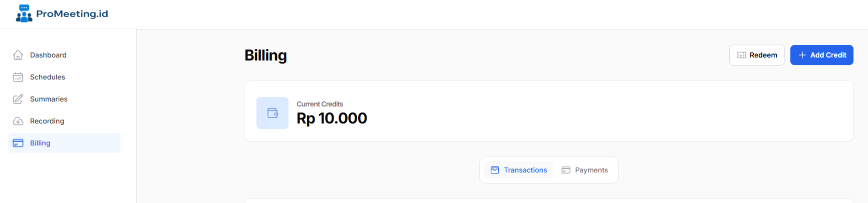The image size is (868, 203).
Task: Click the Recording cloud download icon
Action: pyautogui.click(x=18, y=121)
